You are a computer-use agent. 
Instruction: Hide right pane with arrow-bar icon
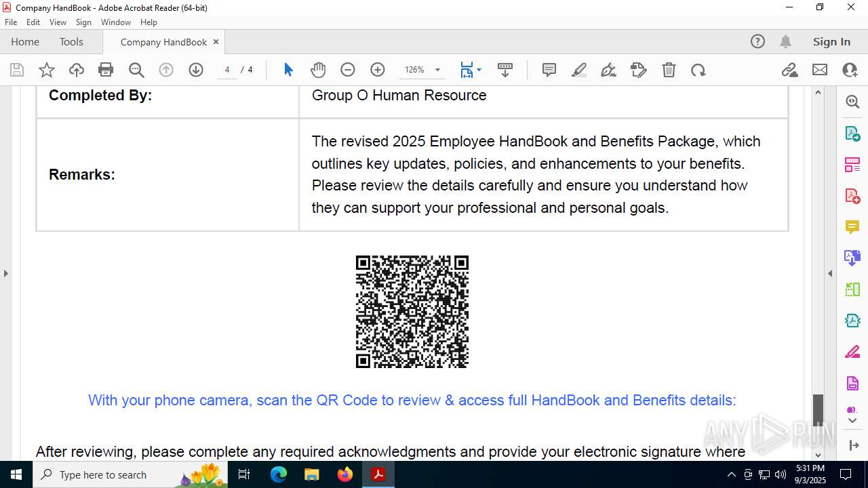[853, 445]
